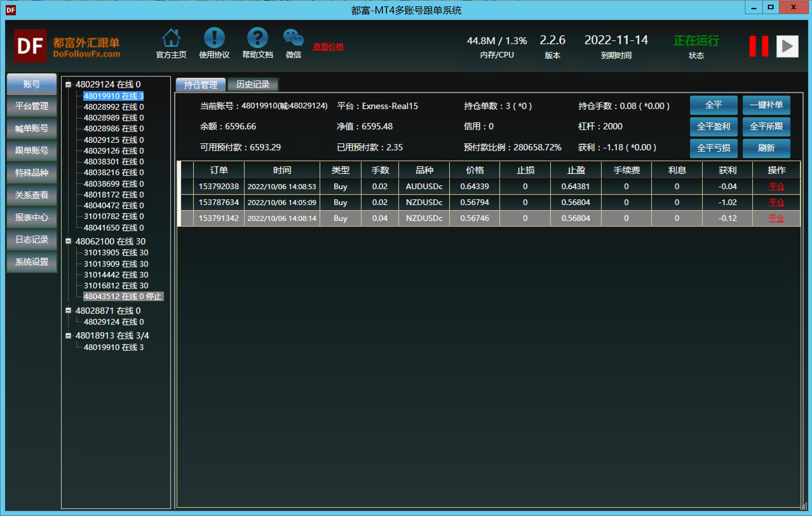Click the usage agreement exclamation icon
The height and width of the screenshot is (516, 812).
214,38
